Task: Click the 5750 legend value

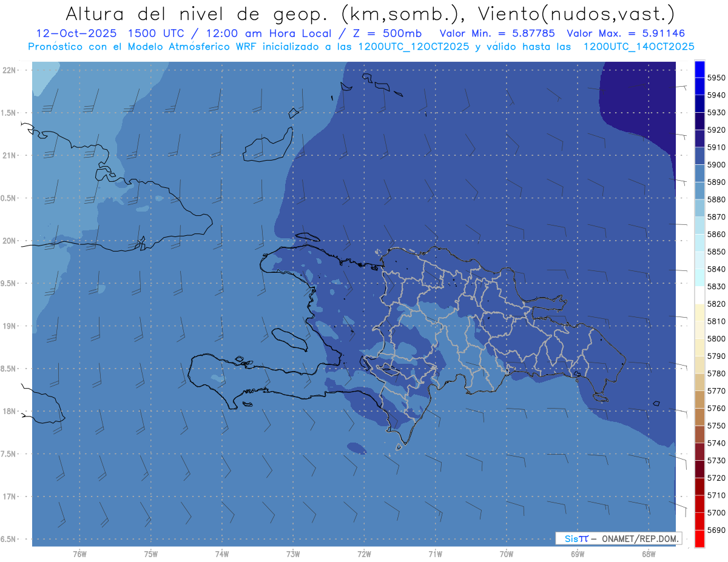Action: [x=716, y=426]
